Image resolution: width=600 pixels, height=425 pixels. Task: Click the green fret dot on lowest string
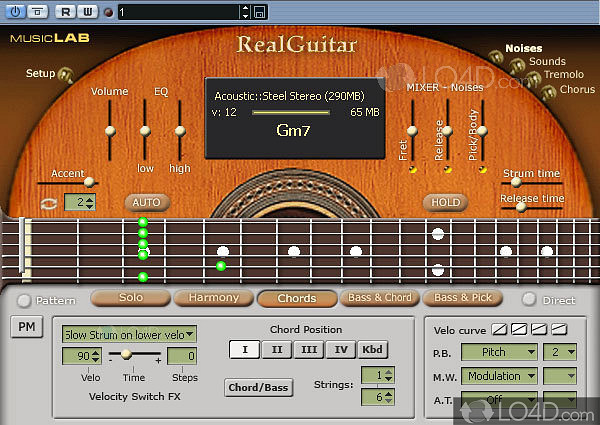coord(143,277)
